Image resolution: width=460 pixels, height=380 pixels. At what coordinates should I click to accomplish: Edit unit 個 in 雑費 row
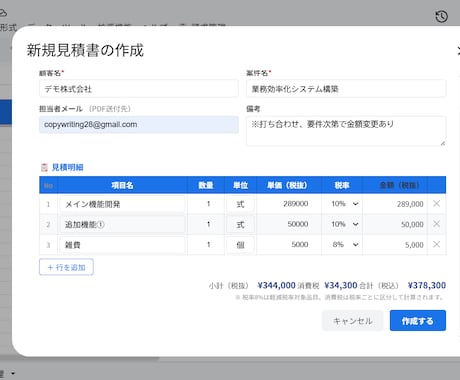point(240,245)
